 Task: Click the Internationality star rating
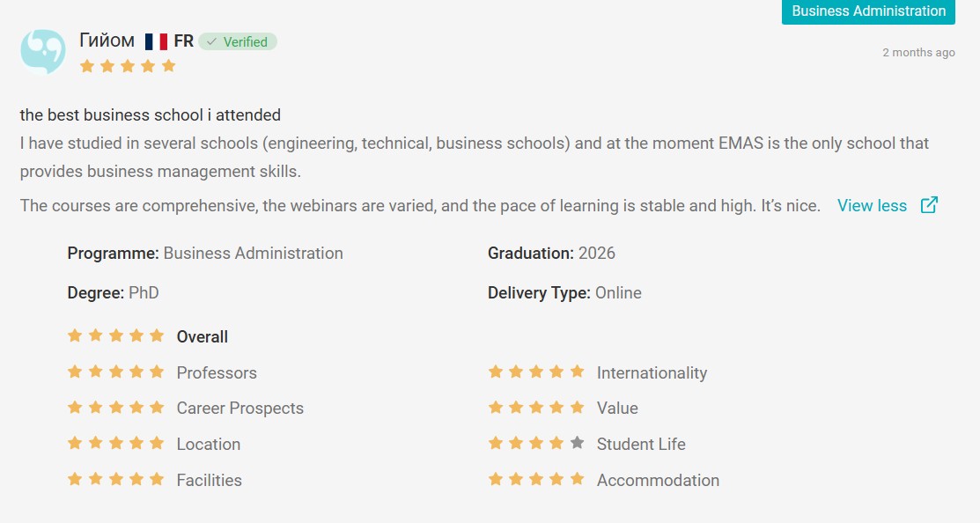[x=536, y=372]
